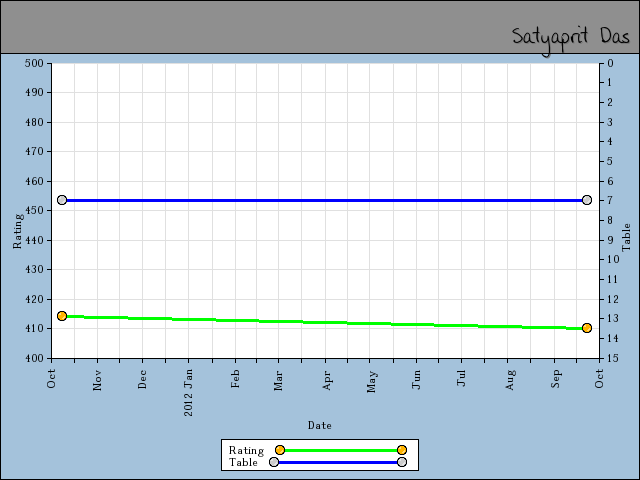This screenshot has width=640, height=480.
Task: Select the May label on the date axis
Action: (x=372, y=381)
